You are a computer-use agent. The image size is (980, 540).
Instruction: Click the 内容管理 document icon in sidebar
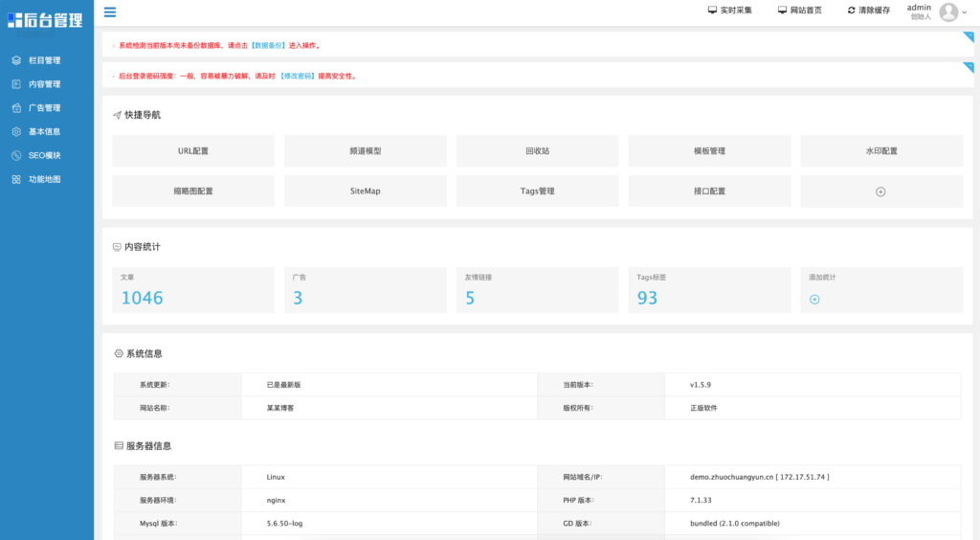tap(16, 84)
